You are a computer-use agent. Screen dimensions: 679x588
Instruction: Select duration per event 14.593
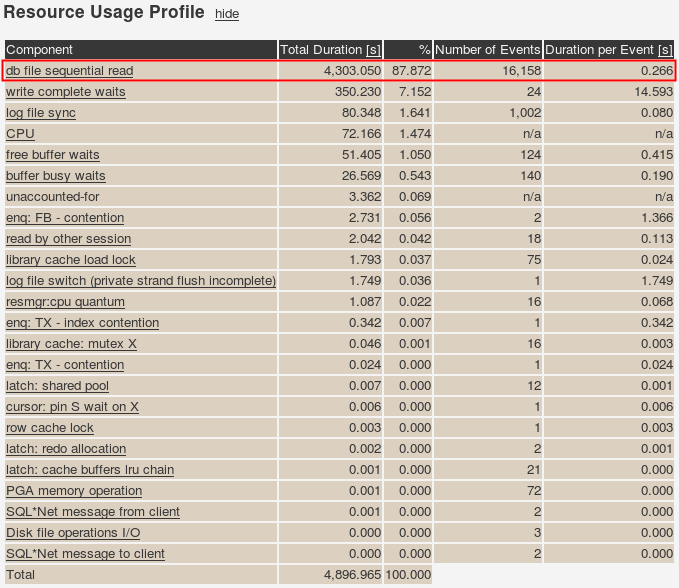(653, 92)
